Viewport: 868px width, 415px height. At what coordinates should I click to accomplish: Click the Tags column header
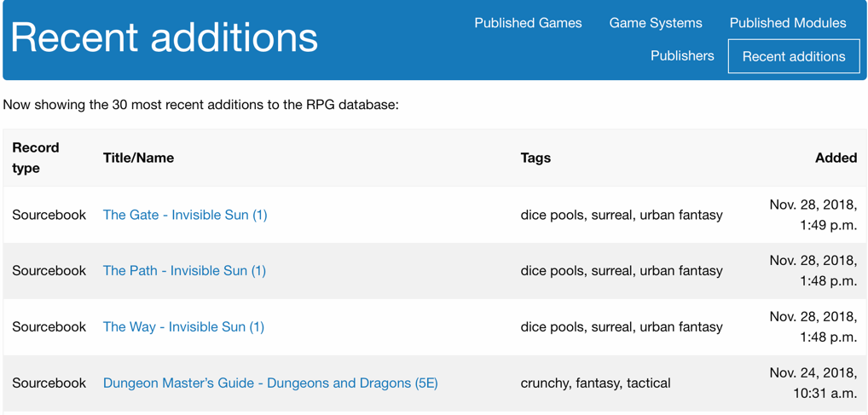[535, 158]
